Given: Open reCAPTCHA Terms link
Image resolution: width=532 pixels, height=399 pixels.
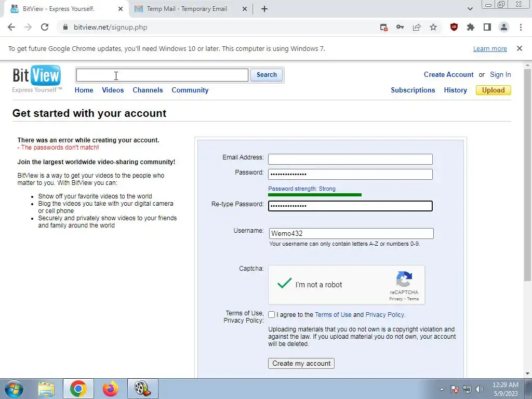Looking at the screenshot, I should click(413, 299).
